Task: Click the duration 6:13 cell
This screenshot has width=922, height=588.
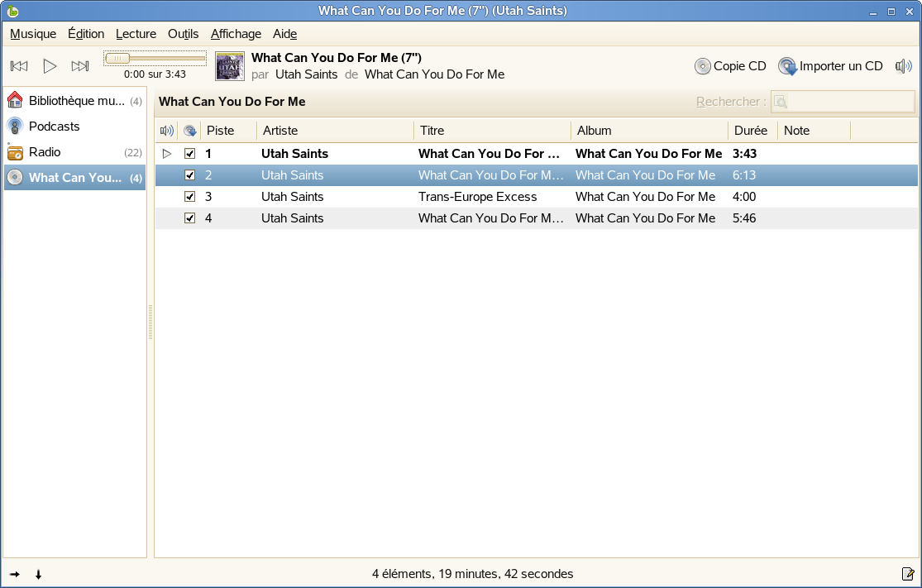Action: click(x=744, y=175)
